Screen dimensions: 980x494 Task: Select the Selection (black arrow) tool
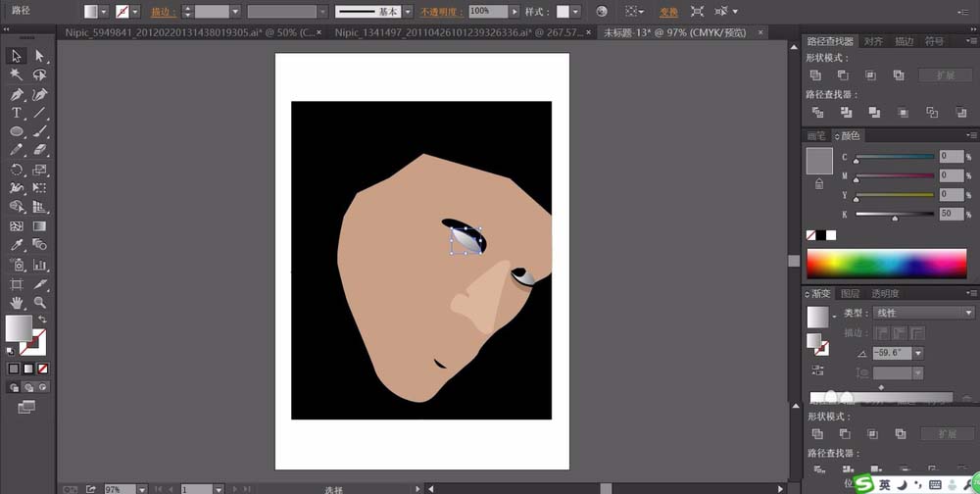coord(17,56)
